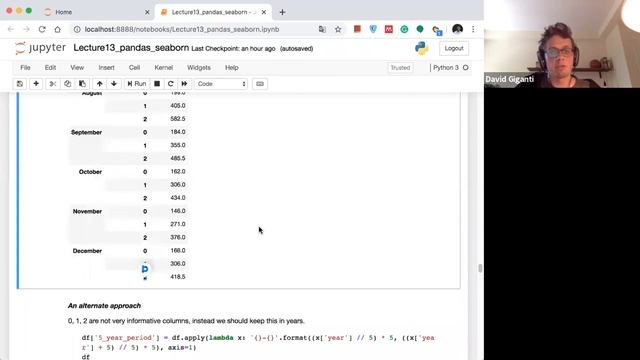The width and height of the screenshot is (640, 360).
Task: Open the Cell menu
Action: 134,68
